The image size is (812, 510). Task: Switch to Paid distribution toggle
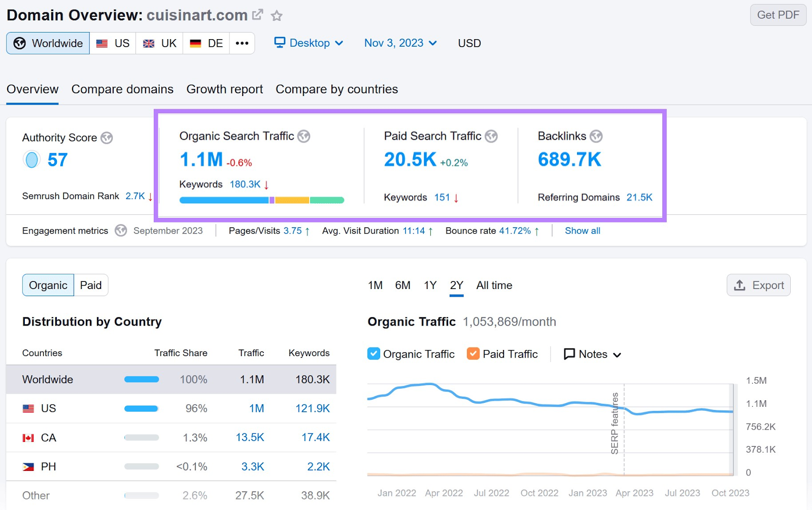pos(91,285)
